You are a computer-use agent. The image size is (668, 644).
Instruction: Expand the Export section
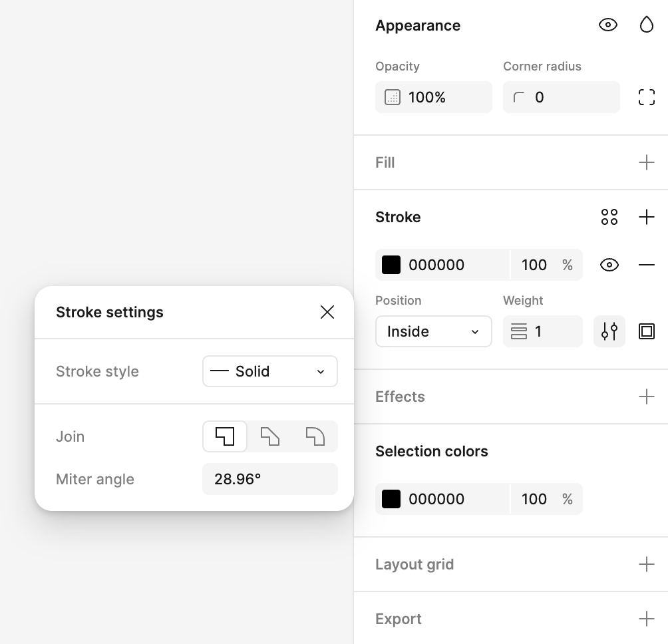[646, 619]
